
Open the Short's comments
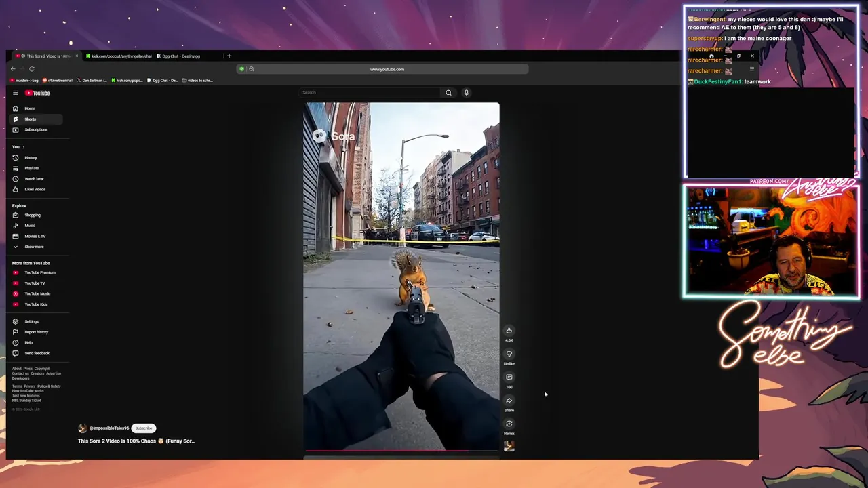(509, 378)
